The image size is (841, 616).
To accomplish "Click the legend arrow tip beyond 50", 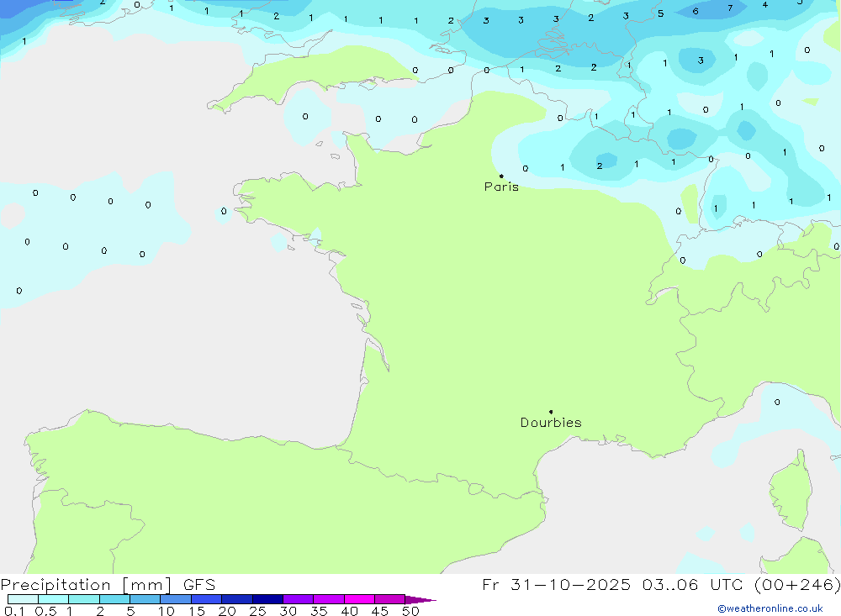I will (x=420, y=600).
